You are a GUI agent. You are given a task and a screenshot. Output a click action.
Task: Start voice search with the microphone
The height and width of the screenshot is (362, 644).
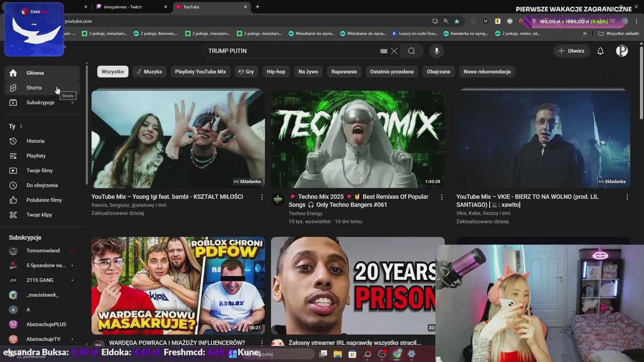point(437,51)
